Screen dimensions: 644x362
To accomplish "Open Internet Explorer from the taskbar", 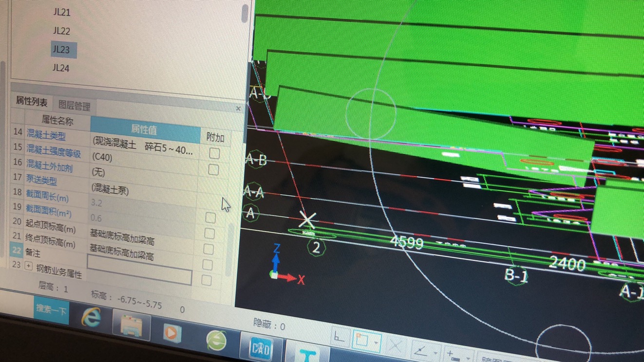I will point(91,317).
